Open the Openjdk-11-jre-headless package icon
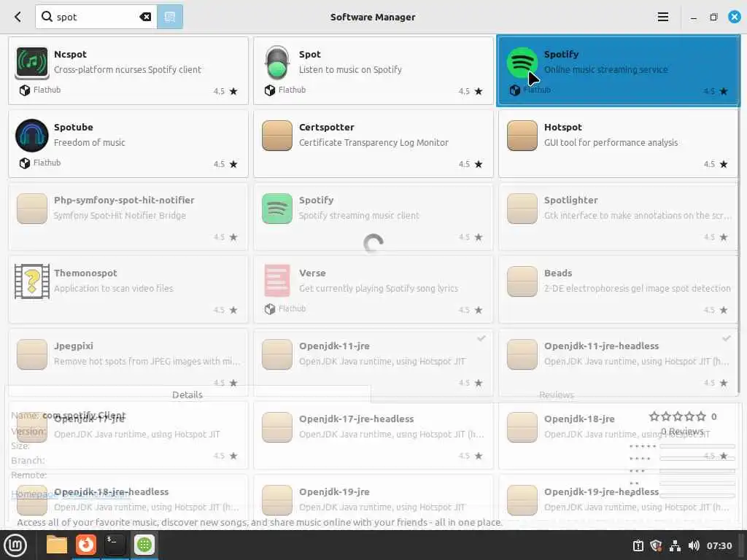The image size is (747, 560). pyautogui.click(x=522, y=354)
